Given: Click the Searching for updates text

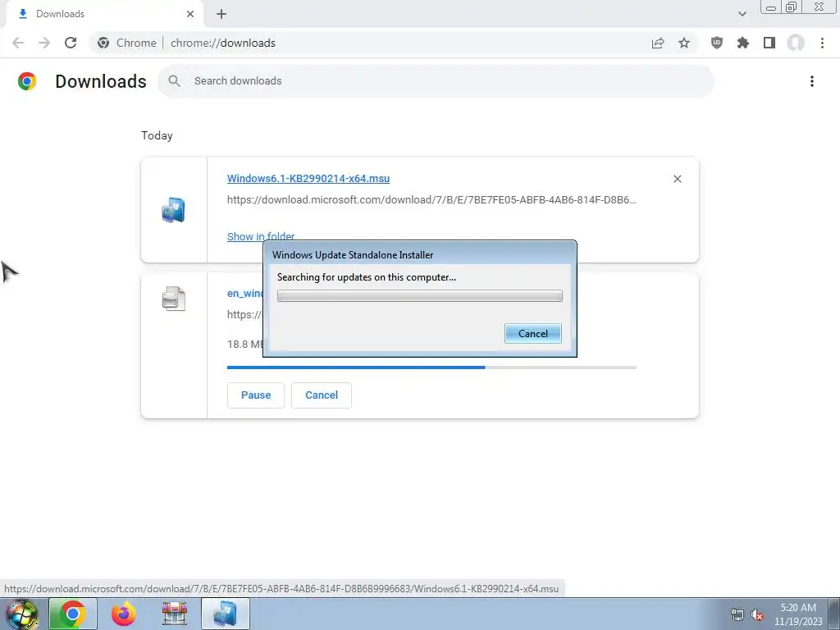Looking at the screenshot, I should (367, 277).
